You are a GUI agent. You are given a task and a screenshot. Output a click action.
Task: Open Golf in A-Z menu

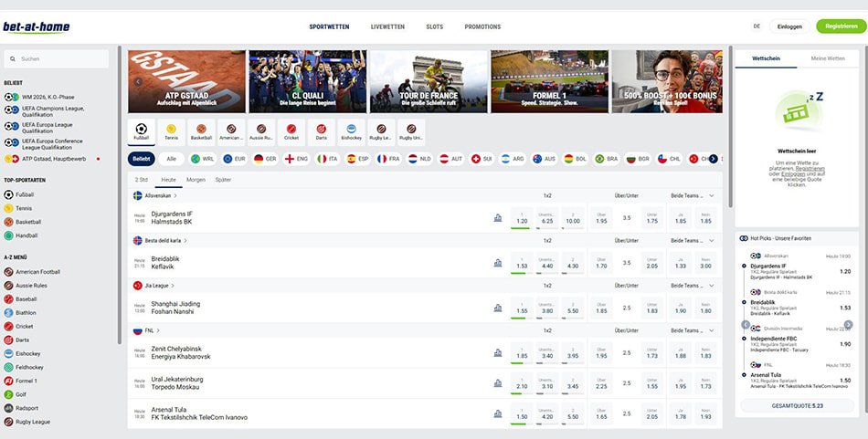point(16,395)
